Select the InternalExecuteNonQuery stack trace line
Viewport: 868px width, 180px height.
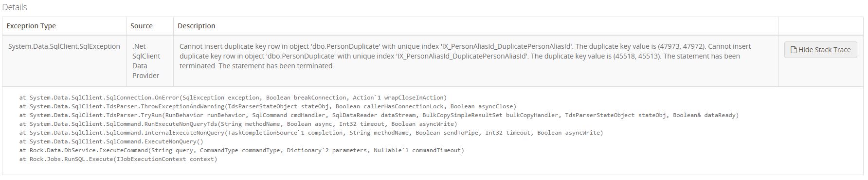(x=311, y=133)
